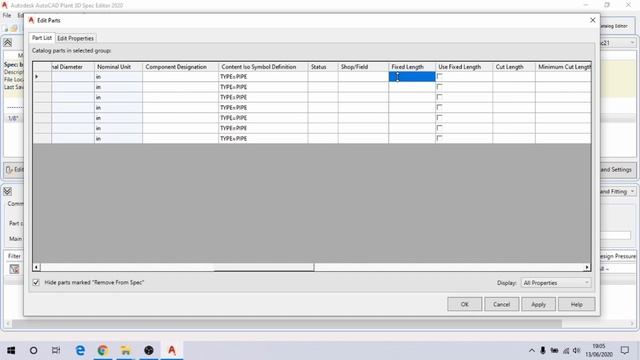Check Use Fixed Length in fifth row
640x360 pixels.
(440, 118)
